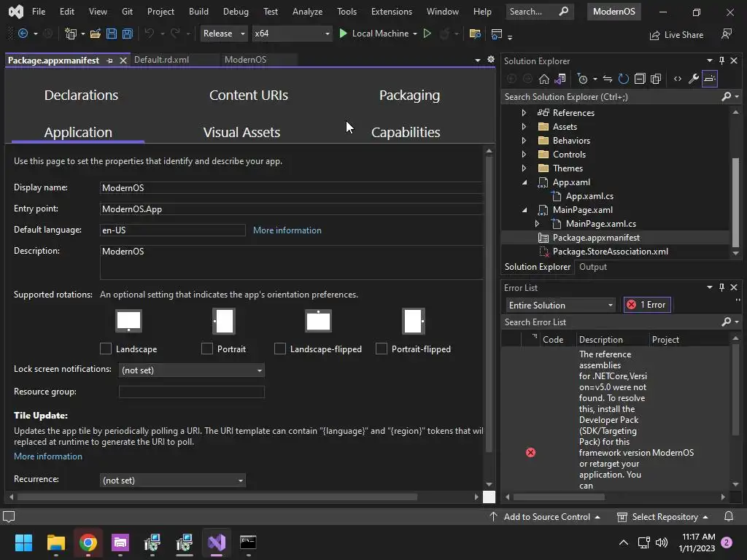Switch to the Packaging tab
This screenshot has width=747, height=560.
click(x=409, y=96)
